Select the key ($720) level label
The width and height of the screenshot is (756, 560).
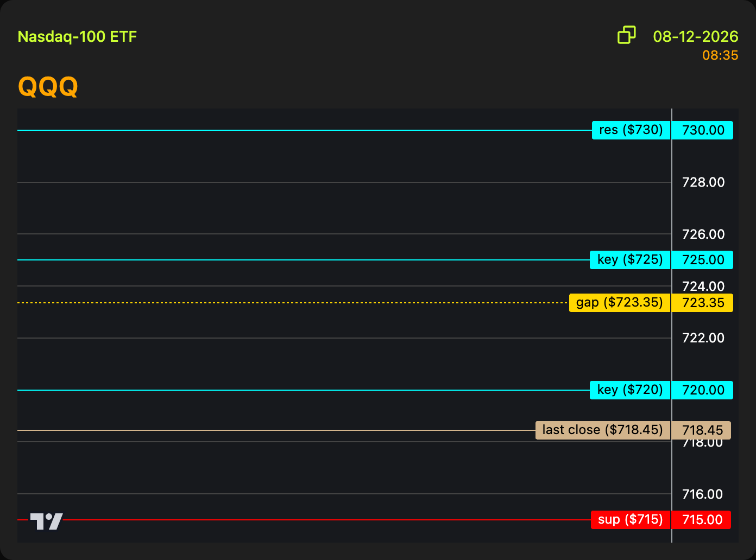point(630,390)
